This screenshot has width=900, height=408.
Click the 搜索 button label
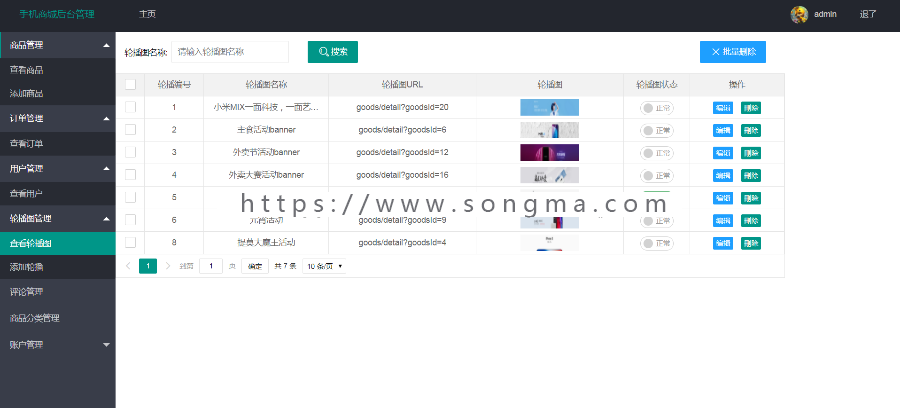pos(339,52)
